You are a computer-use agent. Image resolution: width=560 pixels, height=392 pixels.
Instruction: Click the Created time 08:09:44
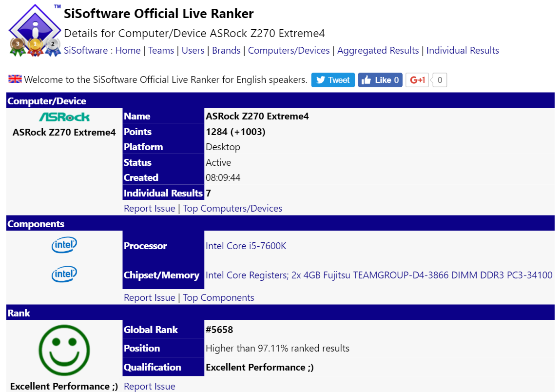[x=223, y=177]
